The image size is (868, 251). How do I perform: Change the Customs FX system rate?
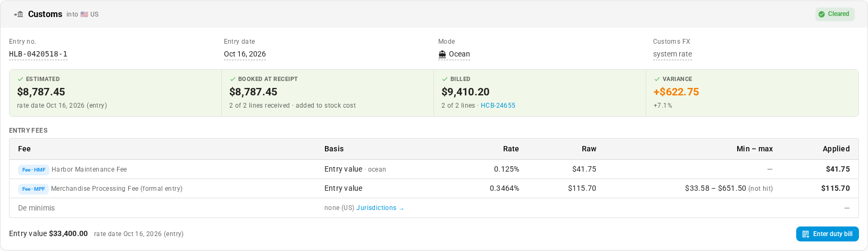tap(672, 54)
